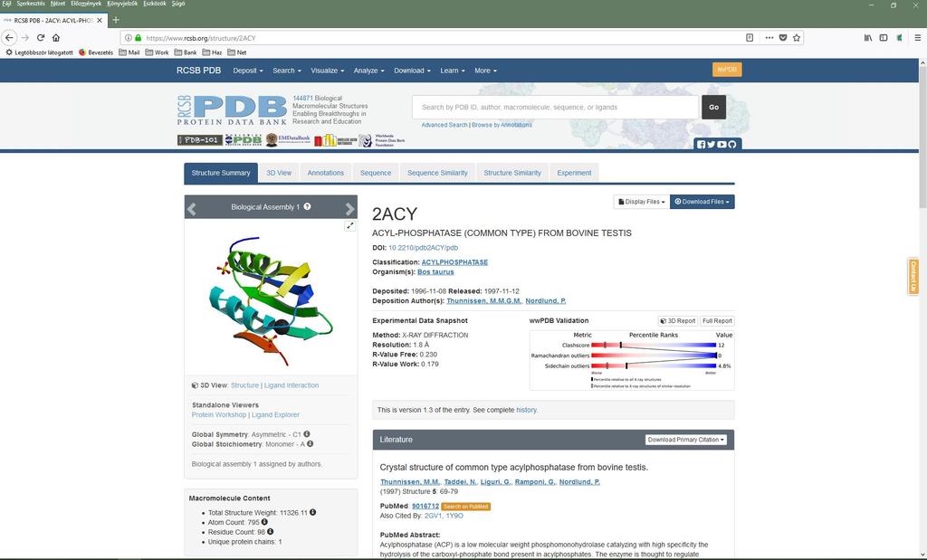Show previous assembly with left arrow
927x560 pixels.
coord(192,208)
